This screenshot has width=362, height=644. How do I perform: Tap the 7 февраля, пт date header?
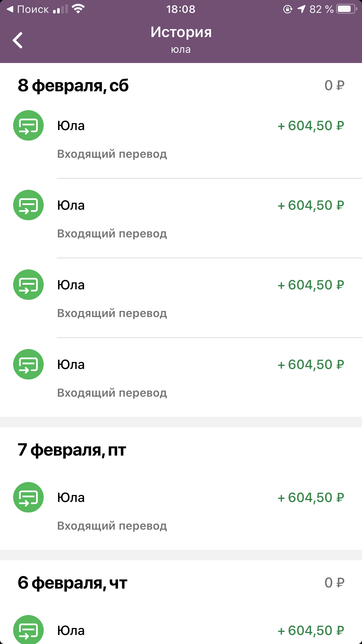[72, 450]
